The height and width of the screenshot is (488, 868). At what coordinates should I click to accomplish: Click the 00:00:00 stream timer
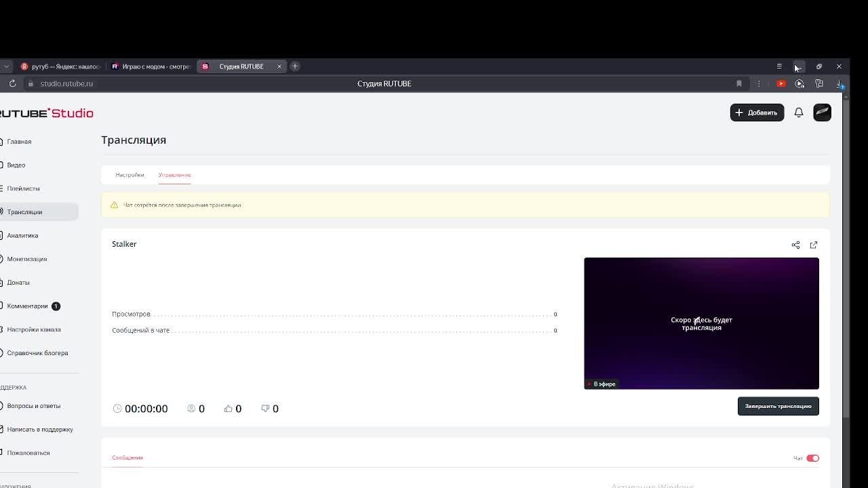tap(146, 409)
